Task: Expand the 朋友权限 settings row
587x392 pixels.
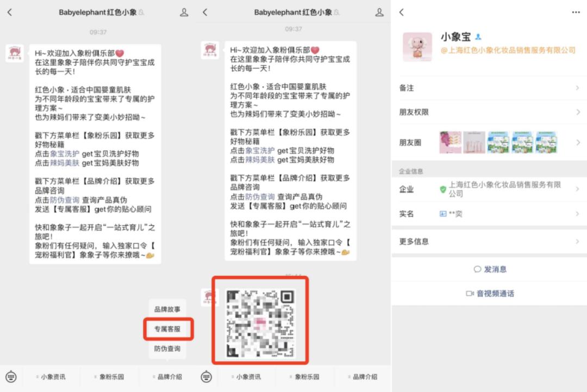Action: (x=489, y=112)
